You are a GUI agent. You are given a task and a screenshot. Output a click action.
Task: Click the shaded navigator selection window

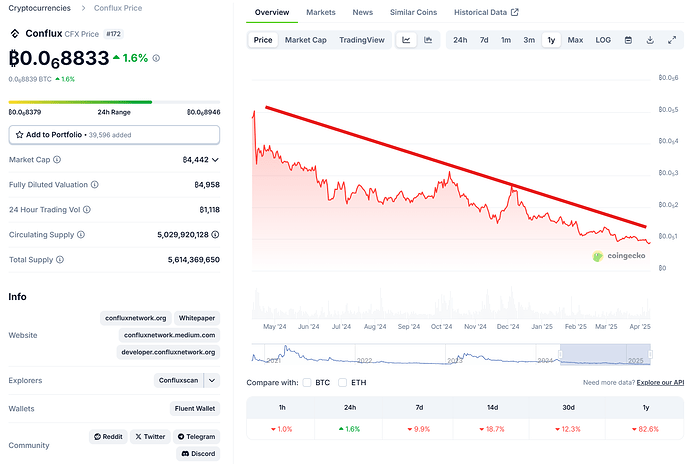coord(606,354)
